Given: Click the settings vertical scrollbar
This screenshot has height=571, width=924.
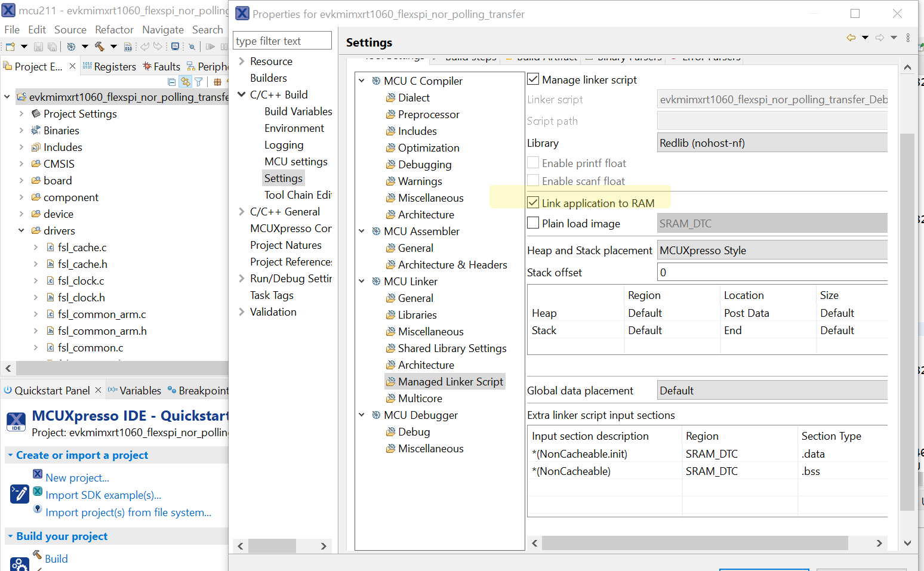Looking at the screenshot, I should pos(907,322).
